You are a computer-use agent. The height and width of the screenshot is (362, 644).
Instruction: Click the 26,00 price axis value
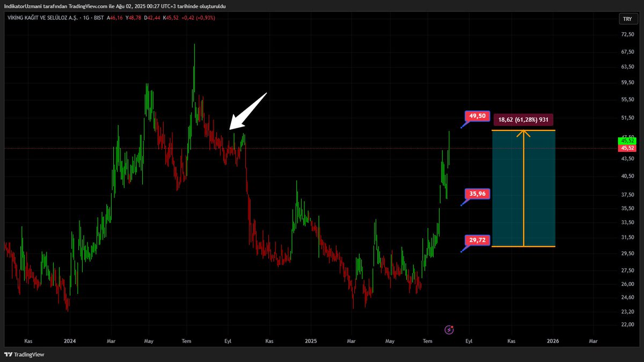pyautogui.click(x=627, y=284)
